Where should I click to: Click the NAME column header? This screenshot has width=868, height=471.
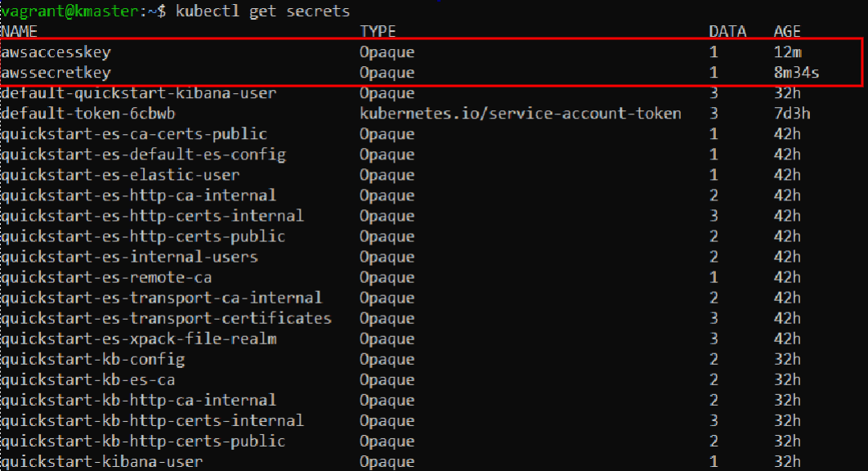[x=20, y=32]
